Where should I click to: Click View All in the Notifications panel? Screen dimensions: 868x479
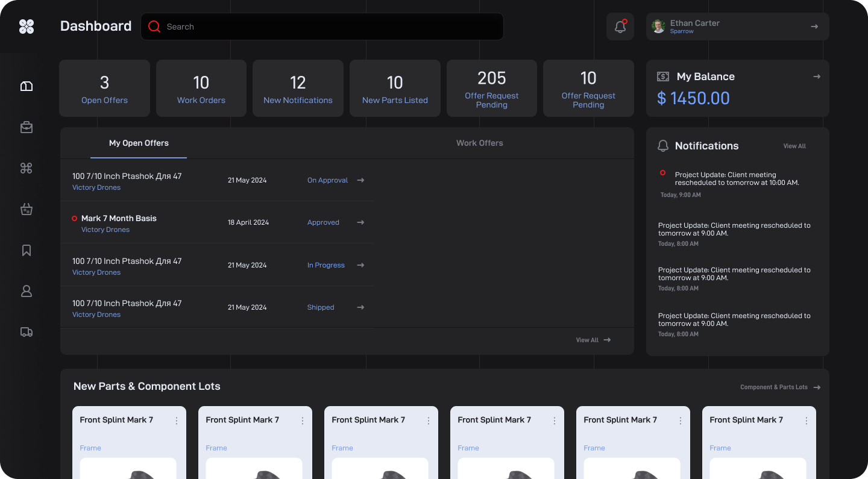coord(794,146)
